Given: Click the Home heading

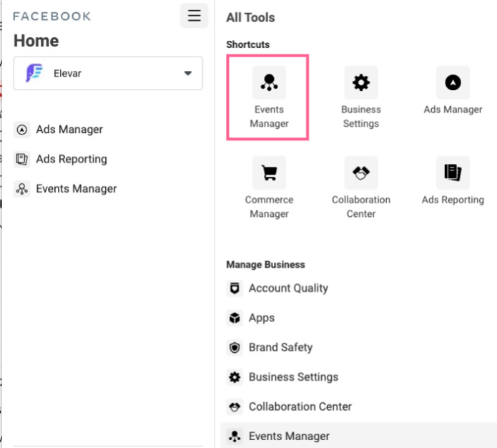Looking at the screenshot, I should pyautogui.click(x=36, y=41).
